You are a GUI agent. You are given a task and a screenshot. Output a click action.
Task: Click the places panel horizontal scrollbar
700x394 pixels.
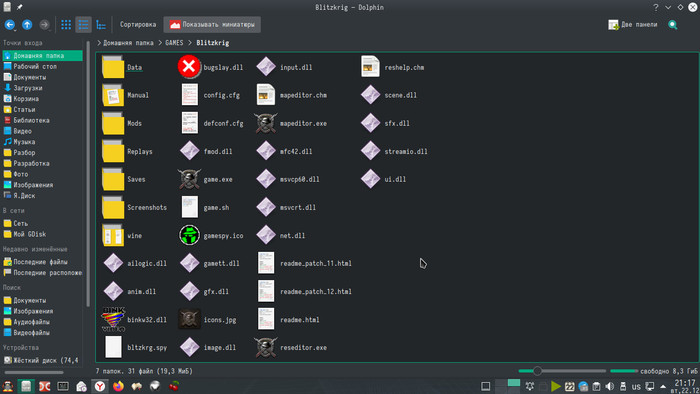(x=34, y=372)
